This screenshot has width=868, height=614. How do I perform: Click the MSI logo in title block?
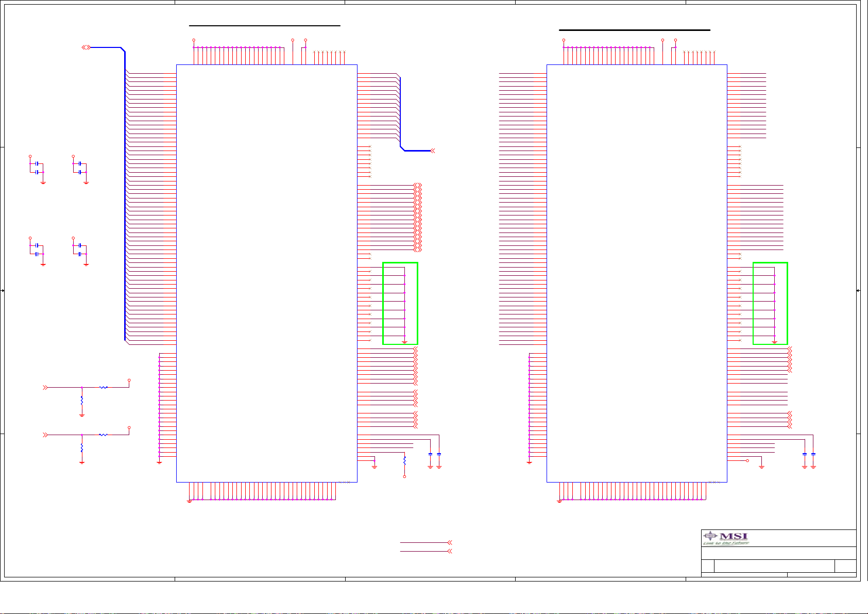click(726, 538)
